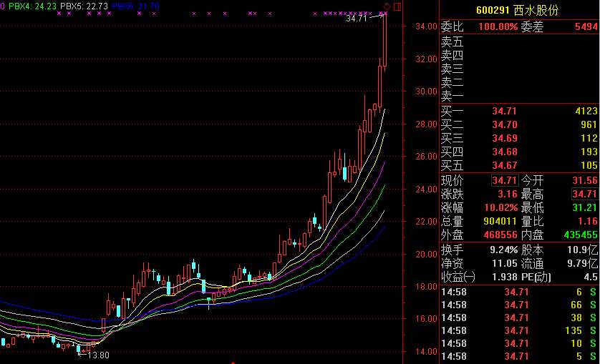600x364 pixels.
Task: Click bid volume 105 in 买五 row
Action: point(589,166)
